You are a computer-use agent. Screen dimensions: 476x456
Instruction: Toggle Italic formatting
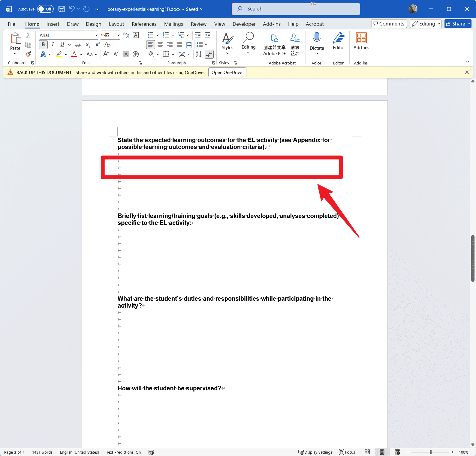pos(53,45)
